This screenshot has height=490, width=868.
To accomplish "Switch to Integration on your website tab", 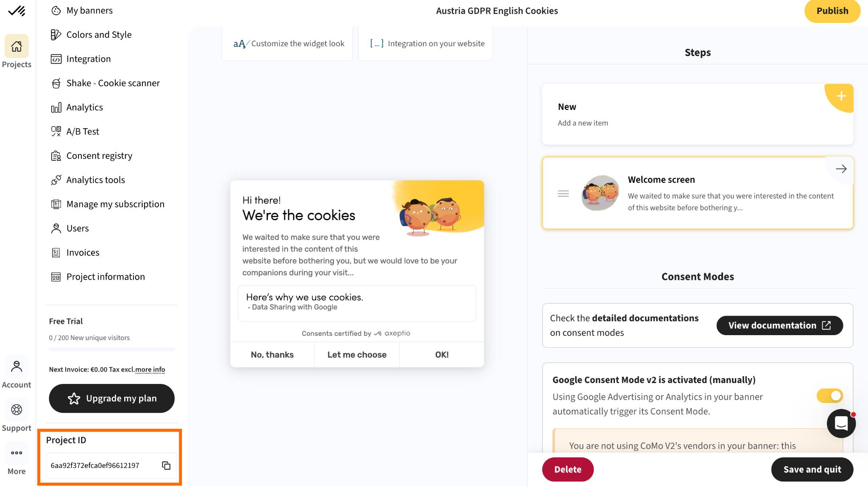I will 426,43.
